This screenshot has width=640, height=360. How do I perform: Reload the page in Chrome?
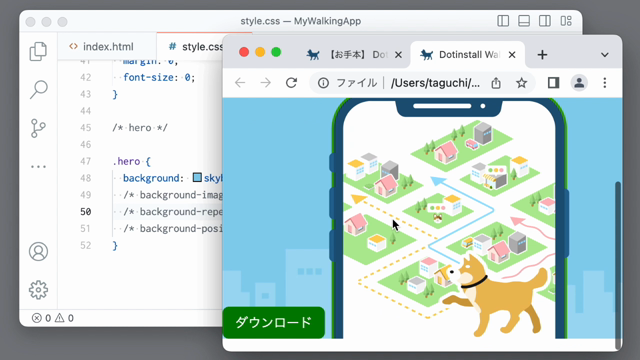pos(291,83)
